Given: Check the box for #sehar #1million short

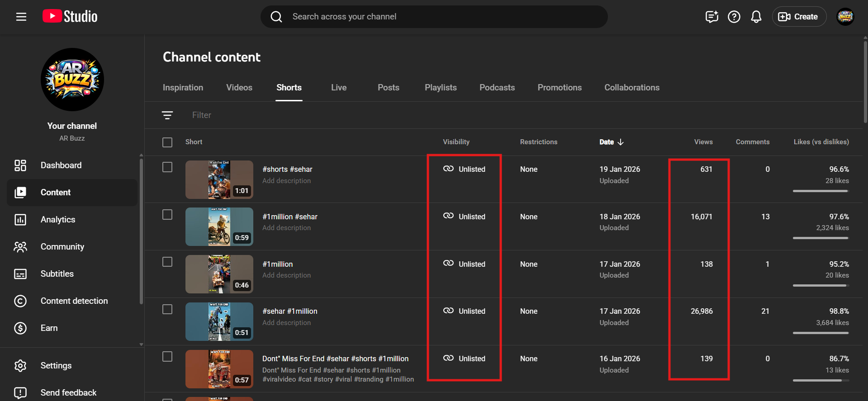Looking at the screenshot, I should point(167,309).
